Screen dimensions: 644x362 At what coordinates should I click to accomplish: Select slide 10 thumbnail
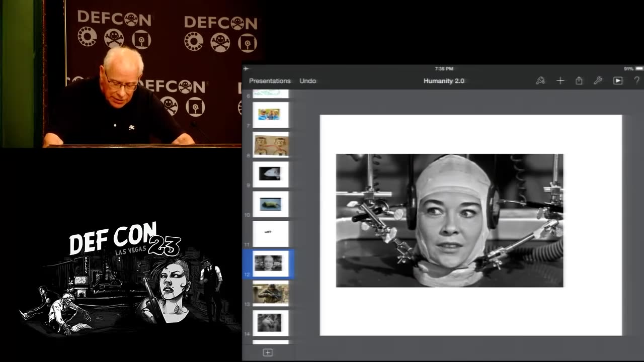270,204
